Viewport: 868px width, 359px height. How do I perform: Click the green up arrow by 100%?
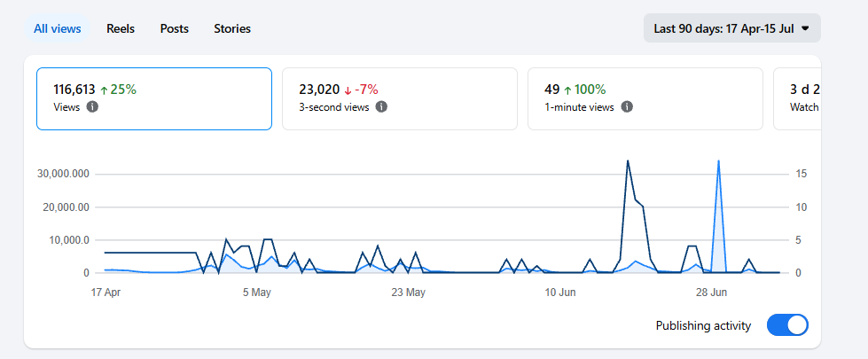(x=567, y=90)
